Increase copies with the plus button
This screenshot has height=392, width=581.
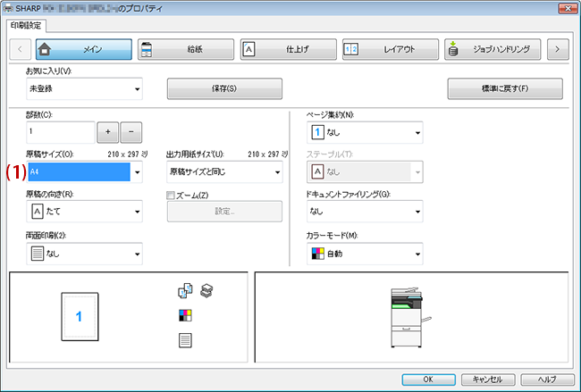click(108, 132)
